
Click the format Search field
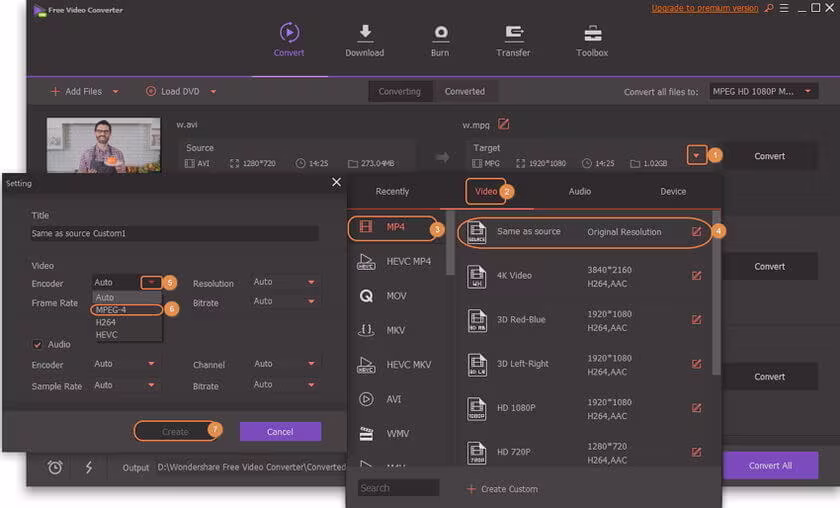[398, 488]
